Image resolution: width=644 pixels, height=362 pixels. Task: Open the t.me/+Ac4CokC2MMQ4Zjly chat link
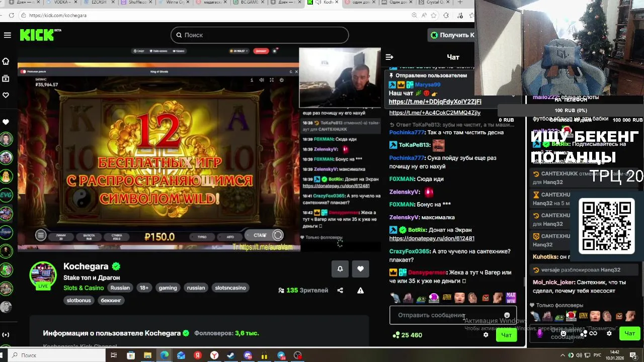[x=435, y=113]
